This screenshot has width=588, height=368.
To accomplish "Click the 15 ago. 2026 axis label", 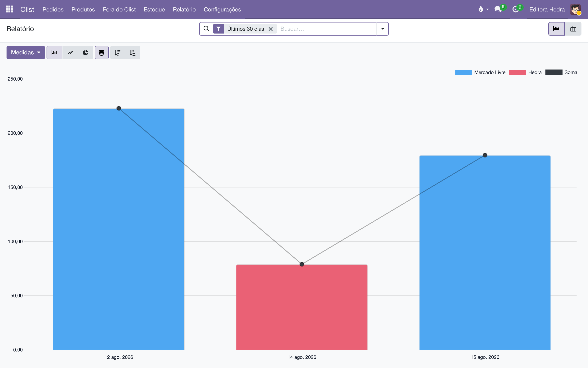I will (x=485, y=357).
